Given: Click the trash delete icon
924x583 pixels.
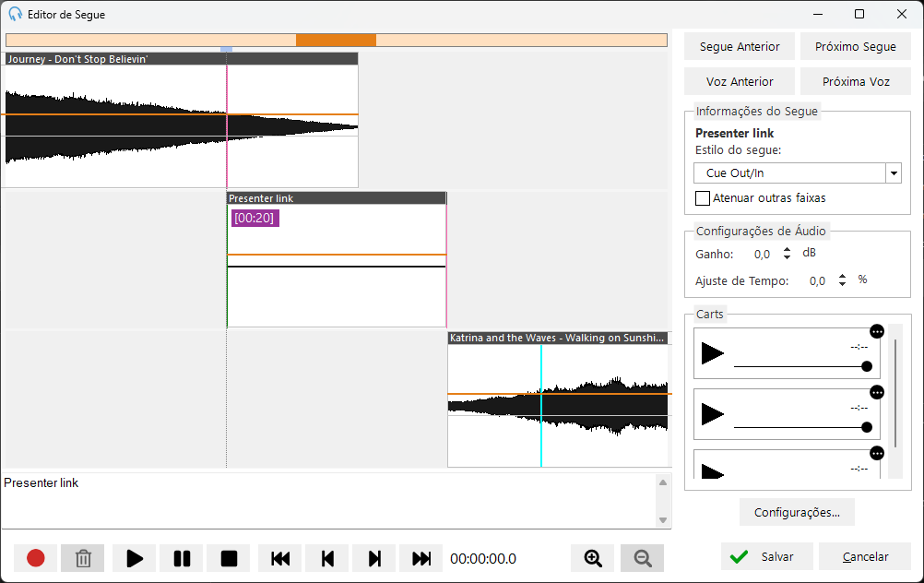Looking at the screenshot, I should click(83, 558).
